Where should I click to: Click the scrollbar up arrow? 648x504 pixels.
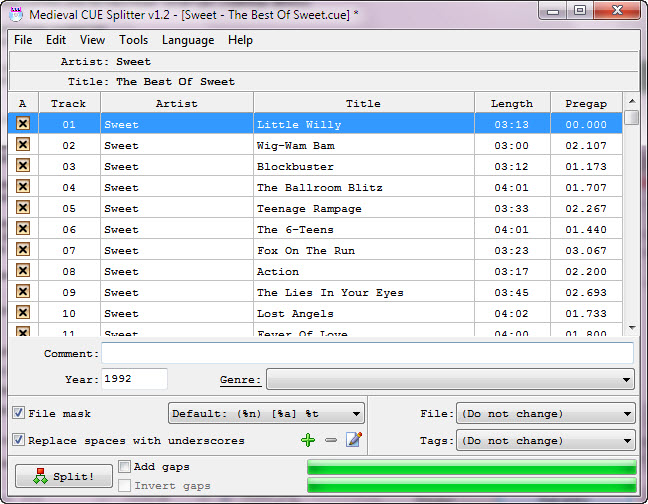pos(631,101)
